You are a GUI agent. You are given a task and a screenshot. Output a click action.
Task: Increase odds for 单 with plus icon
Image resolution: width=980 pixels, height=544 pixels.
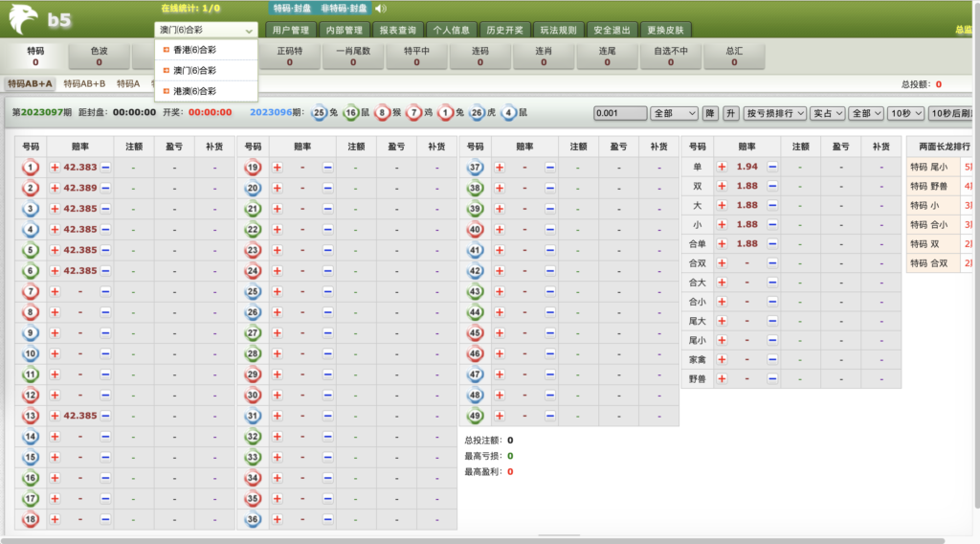[723, 167]
